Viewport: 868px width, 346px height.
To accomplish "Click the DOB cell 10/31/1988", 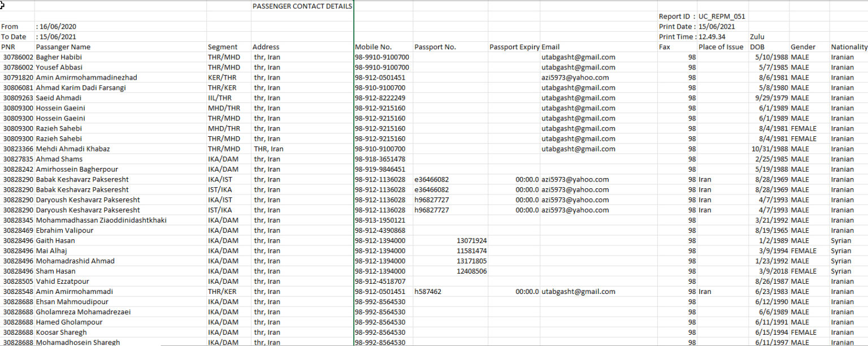I will click(x=769, y=149).
